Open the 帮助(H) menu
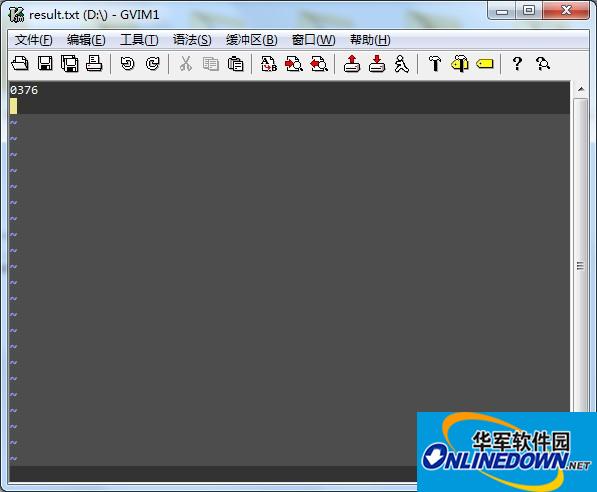Image resolution: width=597 pixels, height=492 pixels. [x=370, y=40]
